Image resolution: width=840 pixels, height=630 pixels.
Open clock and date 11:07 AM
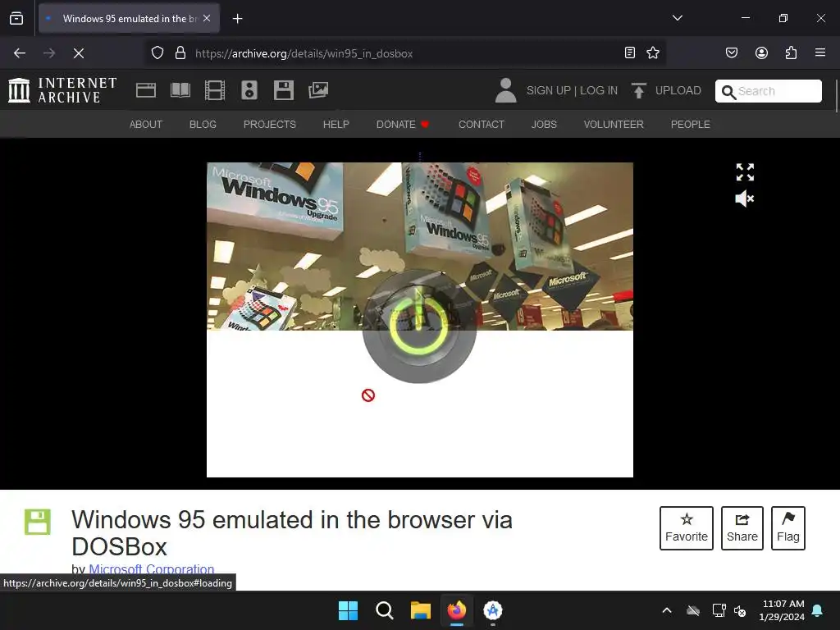[x=782, y=610]
